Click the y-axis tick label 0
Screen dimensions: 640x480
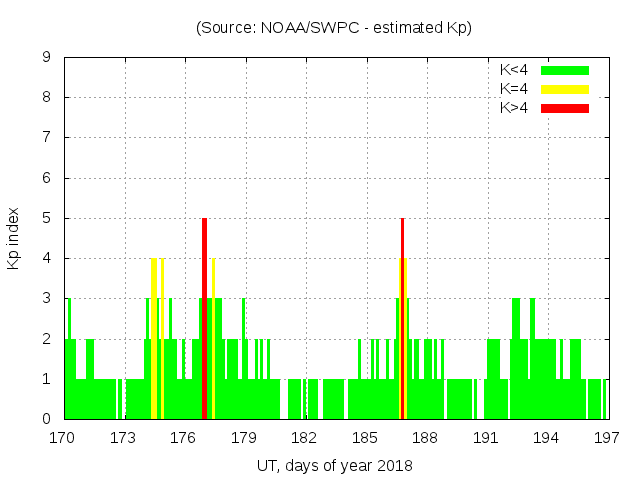(47, 419)
